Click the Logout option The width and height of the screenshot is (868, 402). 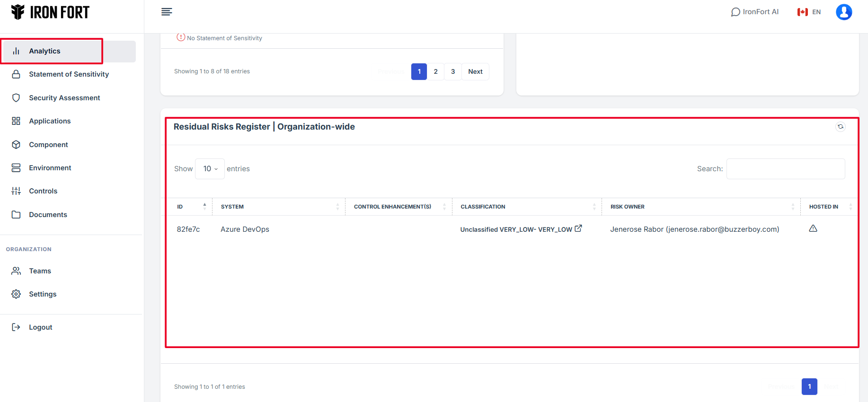tap(40, 327)
